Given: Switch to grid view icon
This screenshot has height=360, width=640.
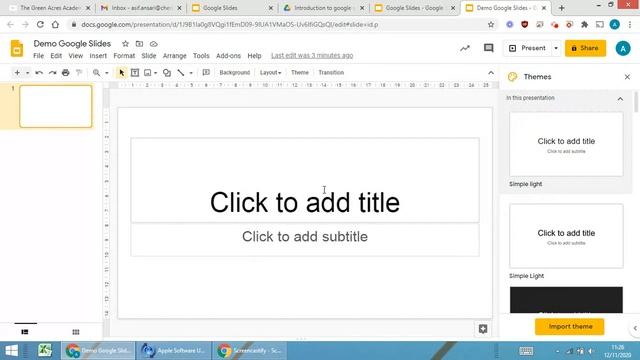Looking at the screenshot, I should click(76, 332).
